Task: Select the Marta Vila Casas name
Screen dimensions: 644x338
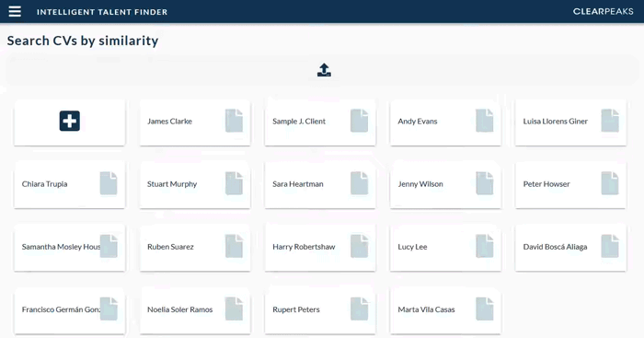Action: tap(426, 309)
